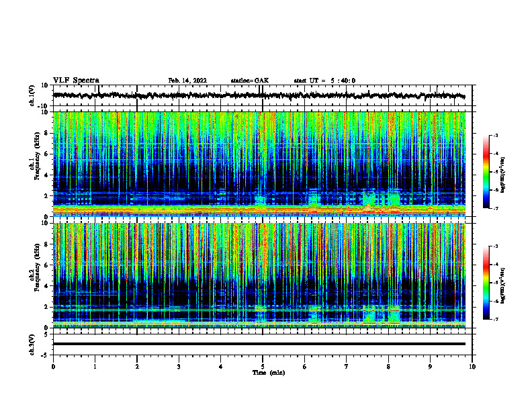532x411 pixels.
Task: Click tick label "0" on the time axis
Action: (x=53, y=367)
